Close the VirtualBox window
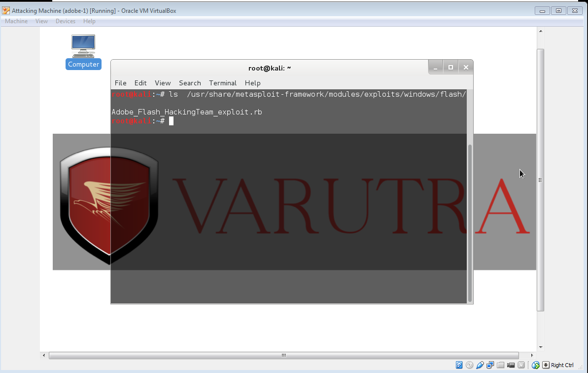Screen dimensions: 588x373 coord(575,10)
